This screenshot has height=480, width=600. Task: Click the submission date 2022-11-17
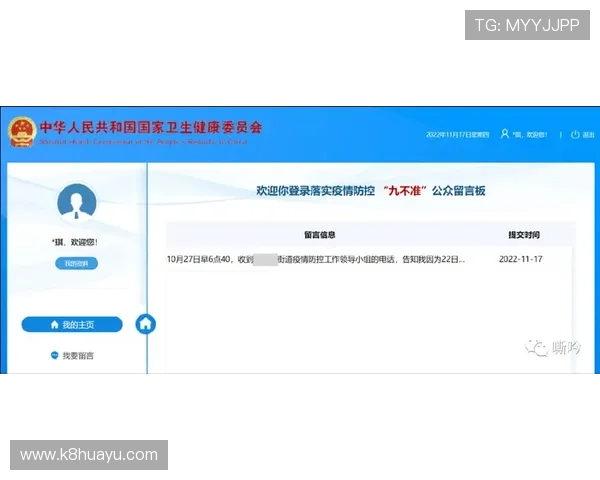(520, 259)
